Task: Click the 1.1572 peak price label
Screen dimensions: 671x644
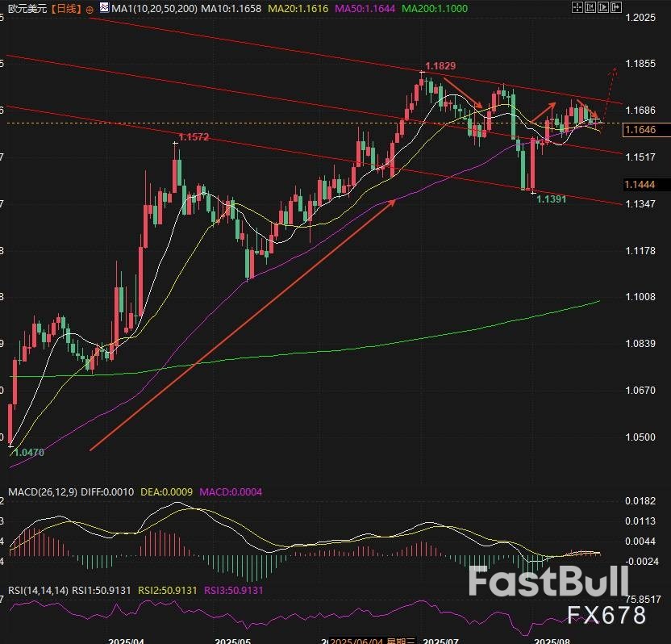Action: click(x=194, y=137)
